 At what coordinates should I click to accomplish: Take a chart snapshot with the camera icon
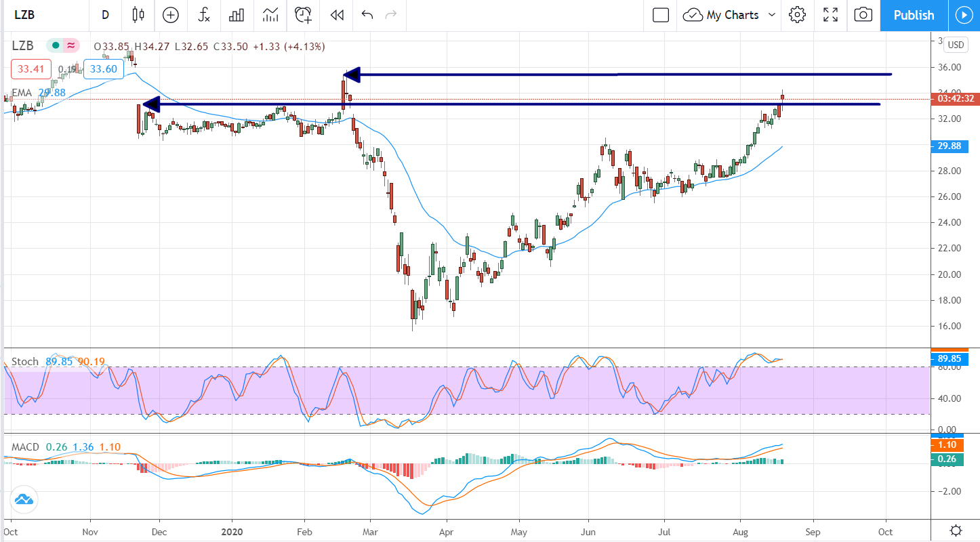(863, 15)
